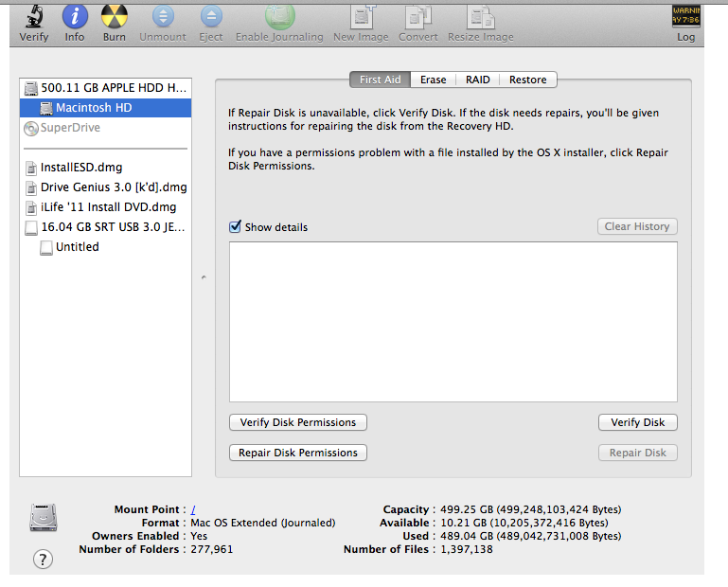Click the Convert toolbar icon
Screen dimensions: 728x587
(418, 17)
